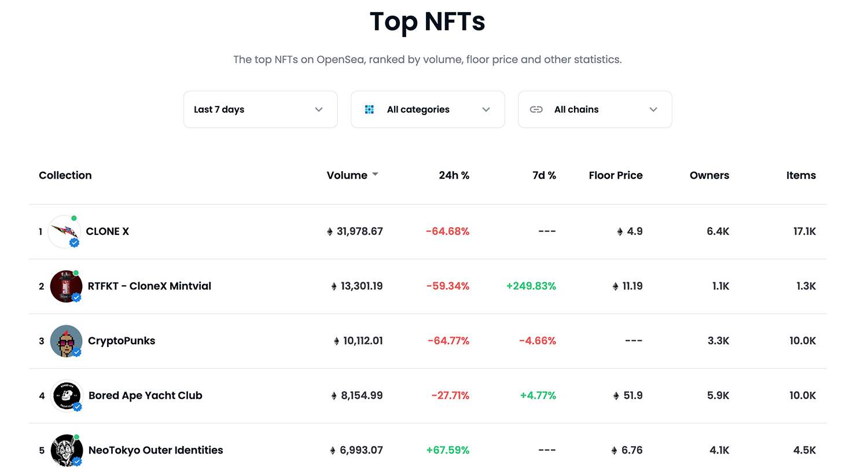Open the CryptoPunks collection name link
This screenshot has height=475, width=868.
coord(122,341)
